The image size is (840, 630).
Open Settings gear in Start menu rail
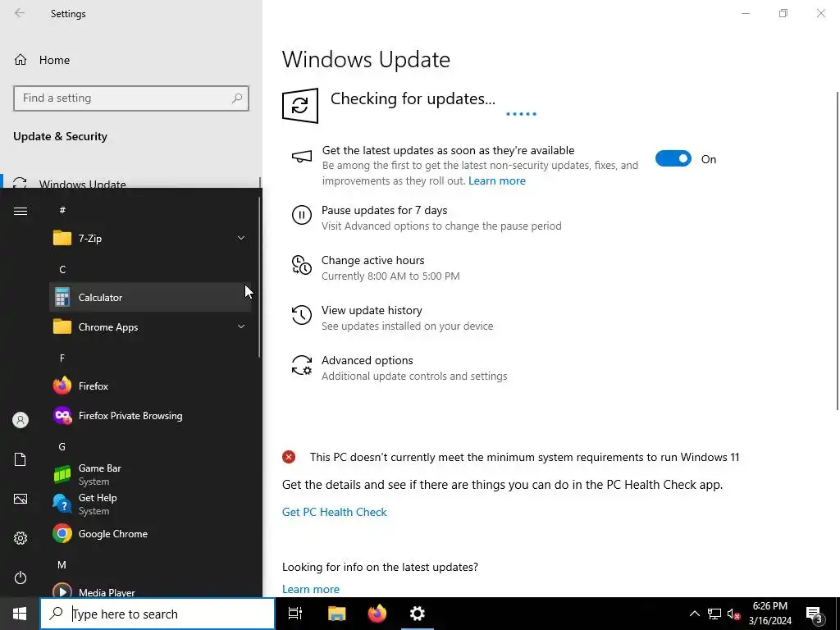click(x=21, y=538)
